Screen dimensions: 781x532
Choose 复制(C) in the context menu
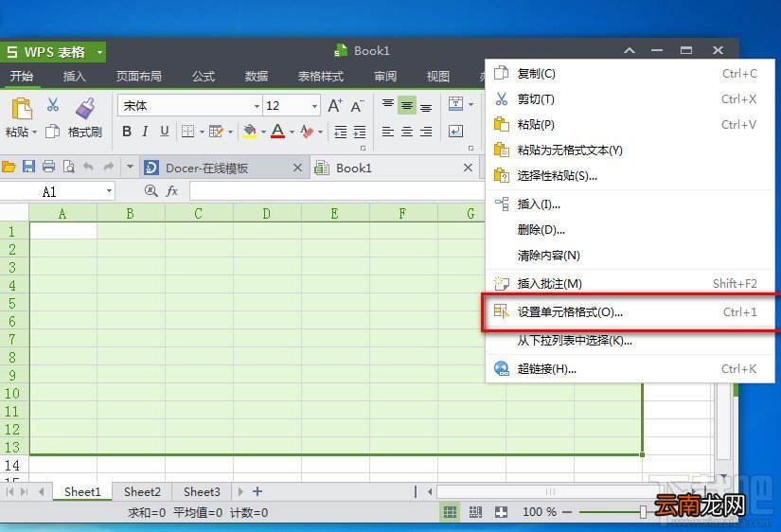[630, 74]
